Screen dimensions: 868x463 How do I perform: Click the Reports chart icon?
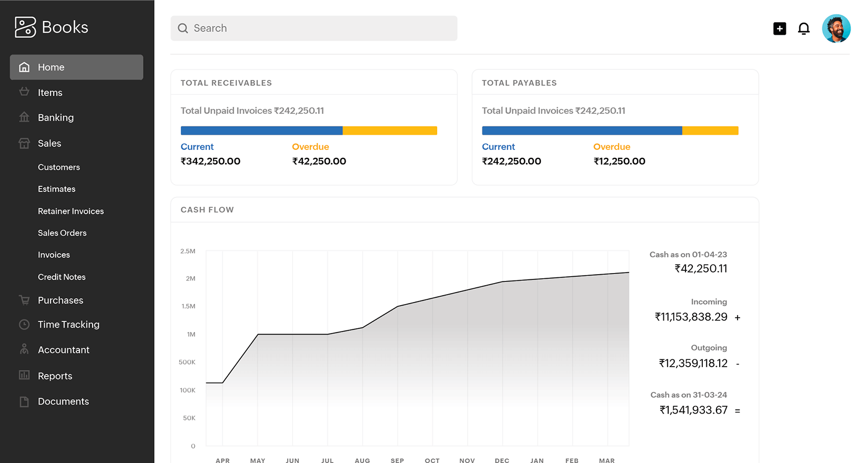[24, 375]
